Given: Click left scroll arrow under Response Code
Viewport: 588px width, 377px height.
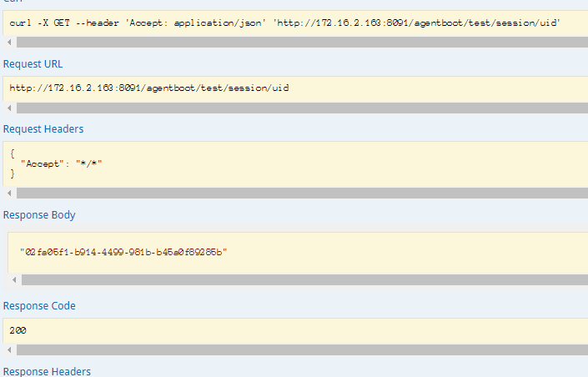Looking at the screenshot, I should point(9,350).
